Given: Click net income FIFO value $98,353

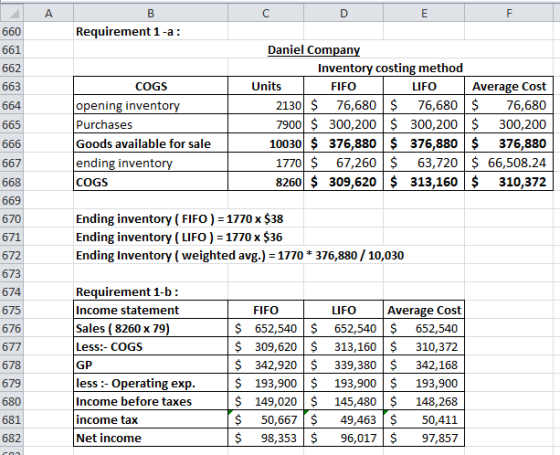Looking at the screenshot, I should 266,438.
